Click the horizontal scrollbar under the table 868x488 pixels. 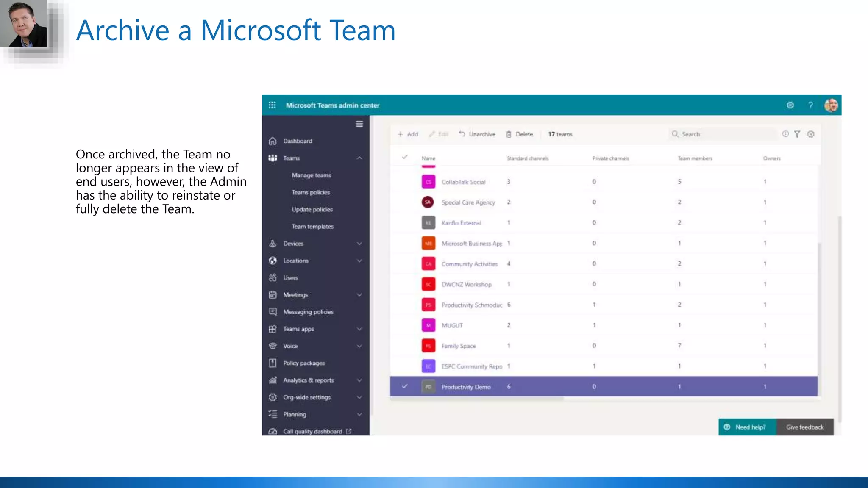tap(477, 399)
